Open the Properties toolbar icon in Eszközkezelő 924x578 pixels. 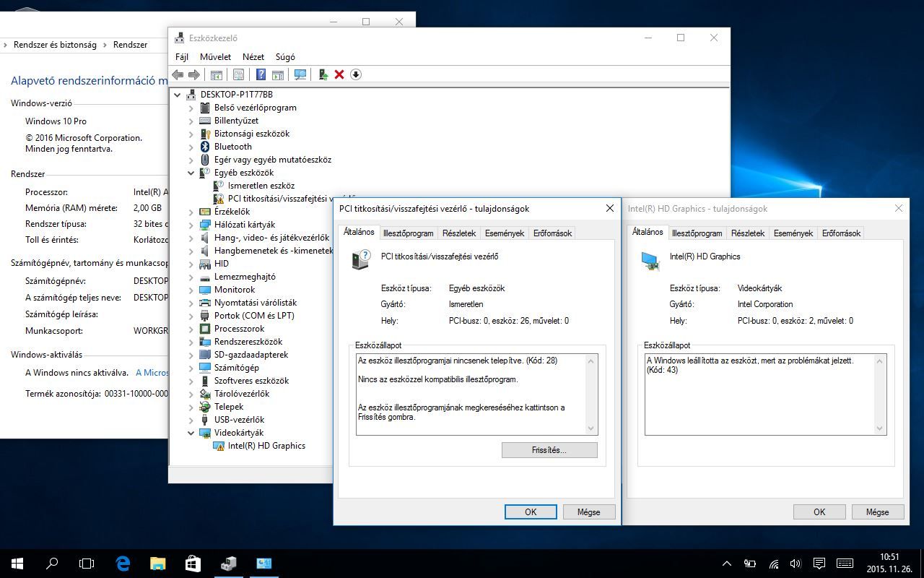[238, 74]
